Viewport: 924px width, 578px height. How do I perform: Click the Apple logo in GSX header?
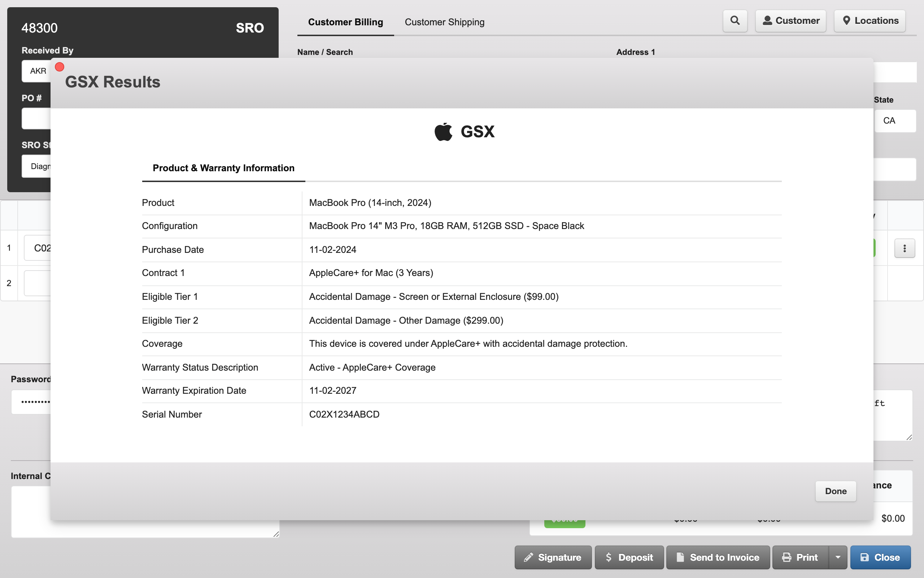click(x=443, y=131)
